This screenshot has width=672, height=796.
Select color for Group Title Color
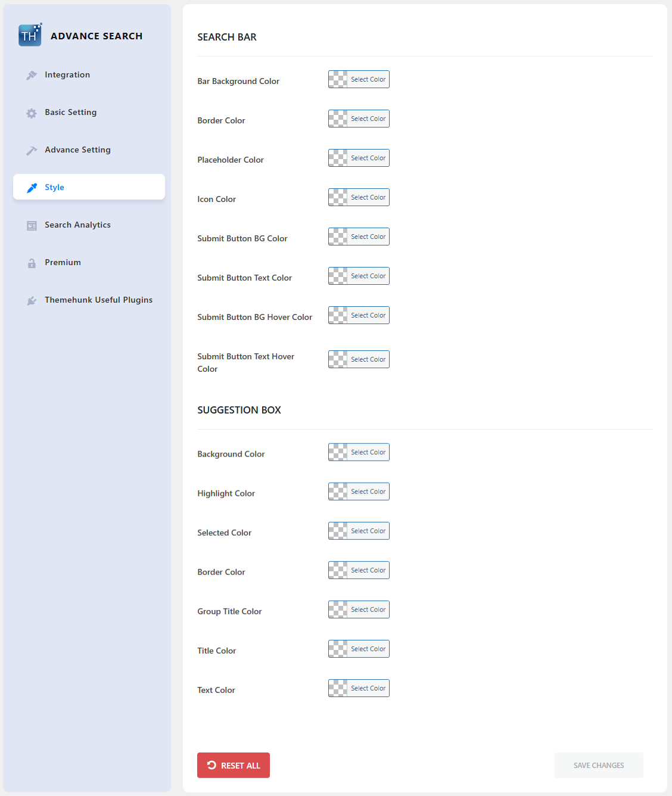[x=359, y=610]
